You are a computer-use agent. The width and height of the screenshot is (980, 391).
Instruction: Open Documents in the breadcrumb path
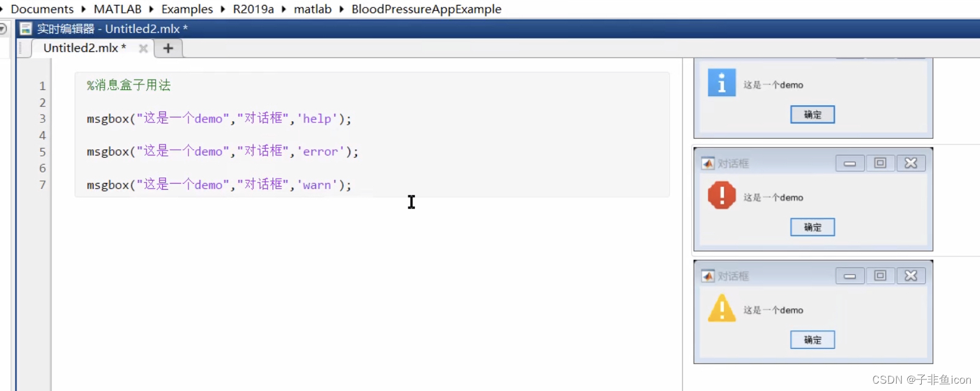coord(41,9)
